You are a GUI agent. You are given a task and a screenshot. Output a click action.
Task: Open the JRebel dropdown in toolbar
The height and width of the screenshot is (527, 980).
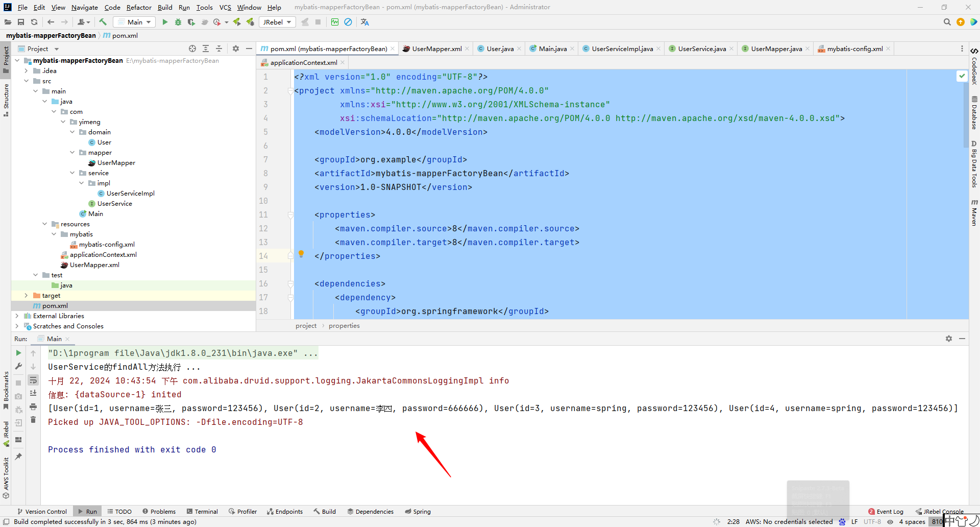click(277, 22)
